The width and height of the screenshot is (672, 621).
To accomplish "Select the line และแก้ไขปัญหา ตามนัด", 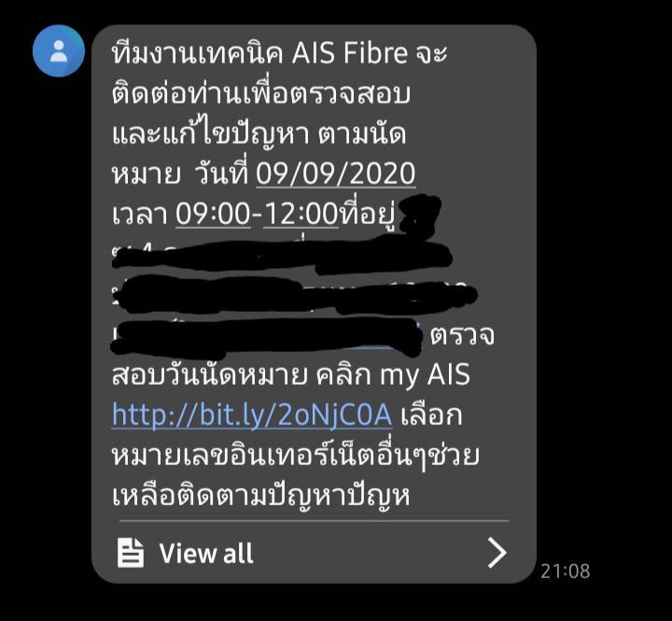I will (259, 134).
